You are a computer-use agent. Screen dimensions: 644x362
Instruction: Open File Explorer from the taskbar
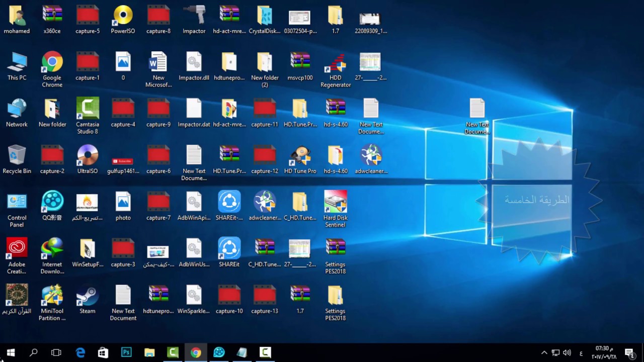click(x=149, y=352)
